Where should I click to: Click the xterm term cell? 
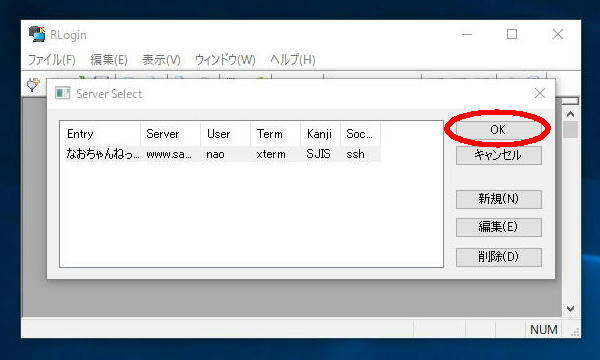pyautogui.click(x=271, y=154)
